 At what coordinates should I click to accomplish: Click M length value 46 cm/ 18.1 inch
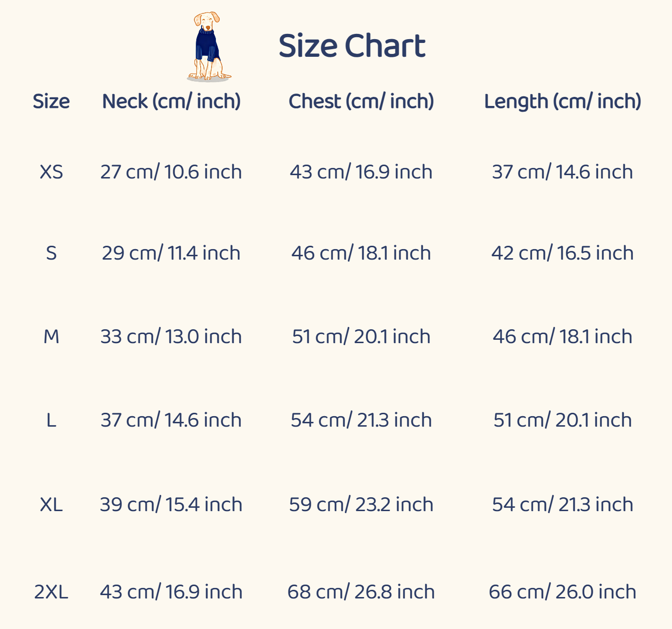click(562, 336)
